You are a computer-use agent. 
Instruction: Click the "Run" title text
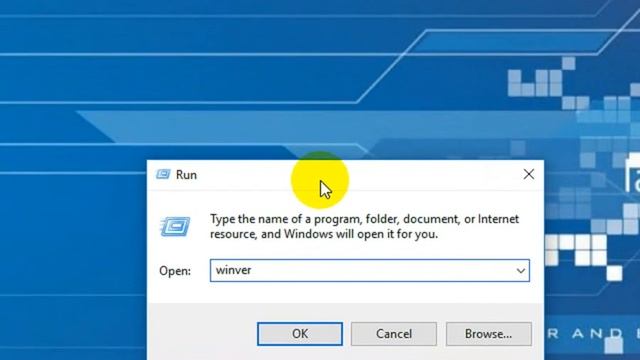[x=186, y=175]
